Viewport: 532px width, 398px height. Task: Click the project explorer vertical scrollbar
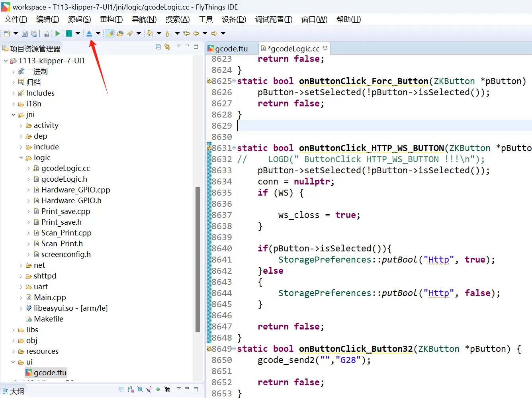pyautogui.click(x=198, y=259)
